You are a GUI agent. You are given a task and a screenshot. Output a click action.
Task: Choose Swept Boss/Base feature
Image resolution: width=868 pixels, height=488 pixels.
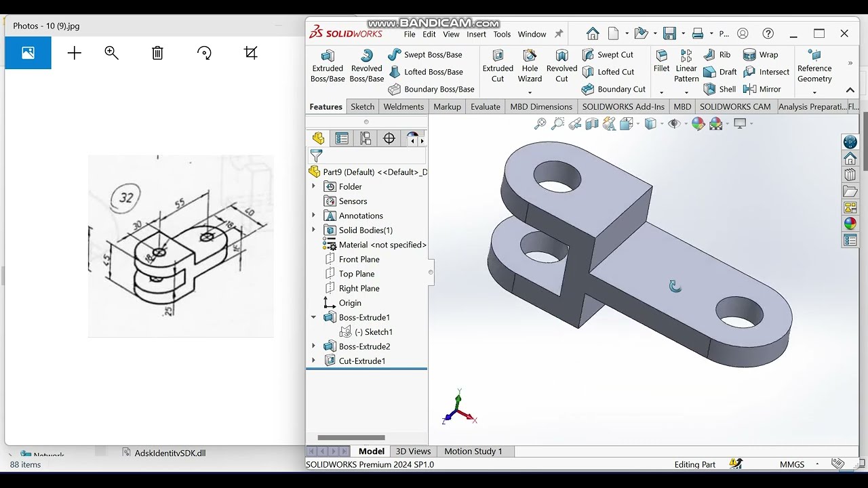(425, 54)
